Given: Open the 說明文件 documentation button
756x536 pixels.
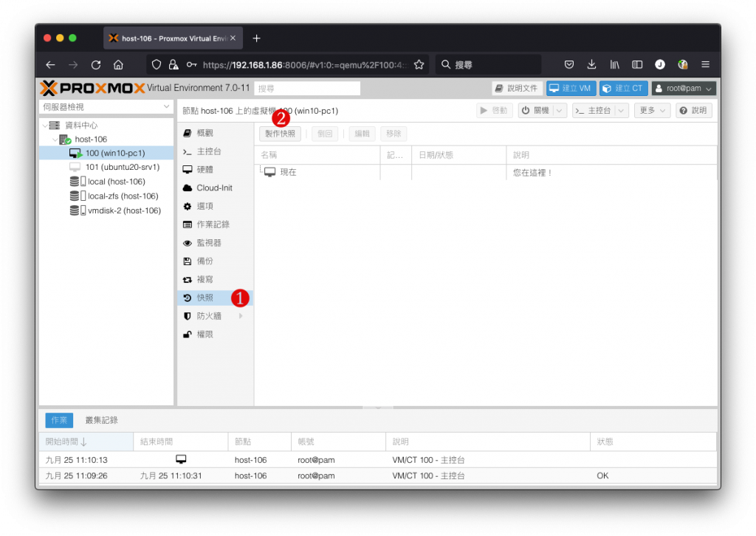Looking at the screenshot, I should [x=518, y=88].
